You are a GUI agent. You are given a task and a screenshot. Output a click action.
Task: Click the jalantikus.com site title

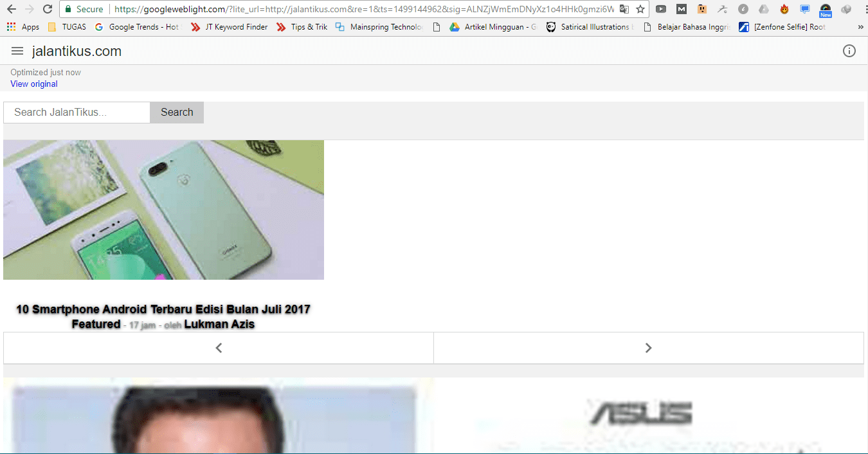(x=77, y=51)
